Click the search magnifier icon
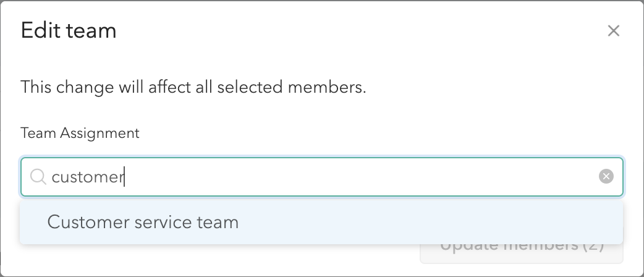The height and width of the screenshot is (277, 644). click(x=38, y=177)
